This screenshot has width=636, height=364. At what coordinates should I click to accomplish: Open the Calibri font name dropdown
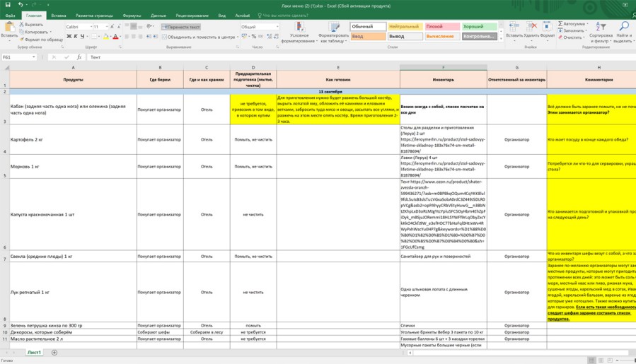(x=90, y=27)
